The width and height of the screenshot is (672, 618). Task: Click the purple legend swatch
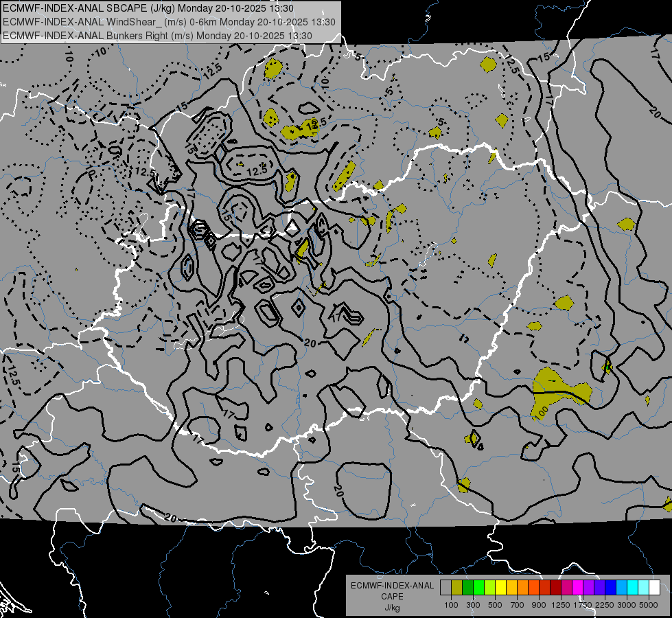(589, 588)
